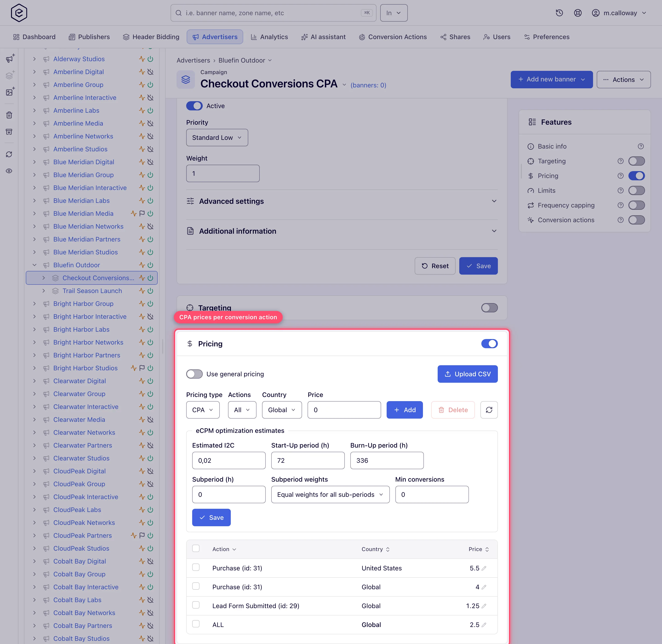The width and height of the screenshot is (662, 644).
Task: Click the Upload CSV button
Action: click(x=468, y=374)
